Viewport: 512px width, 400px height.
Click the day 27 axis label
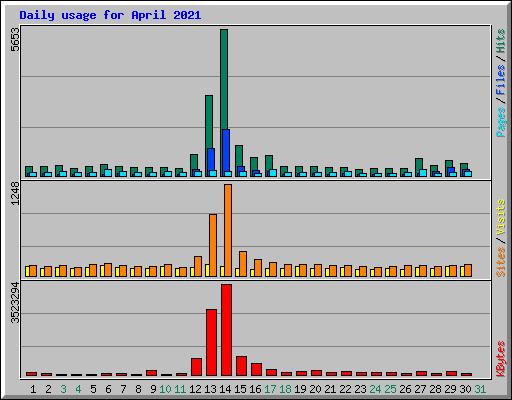[420, 389]
